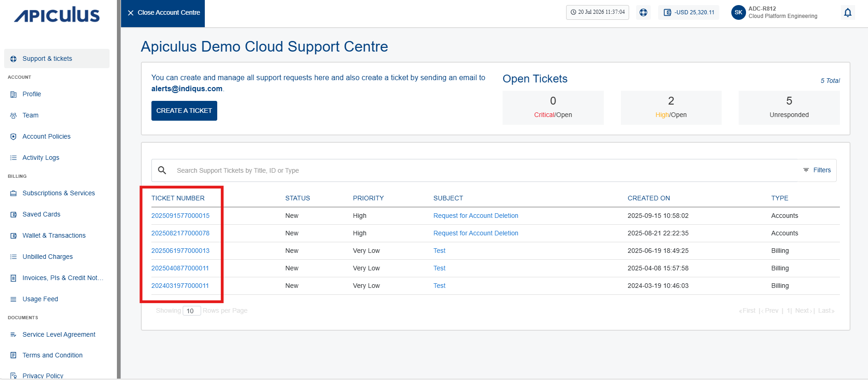Click the Service Level Agreement icon

click(x=13, y=335)
